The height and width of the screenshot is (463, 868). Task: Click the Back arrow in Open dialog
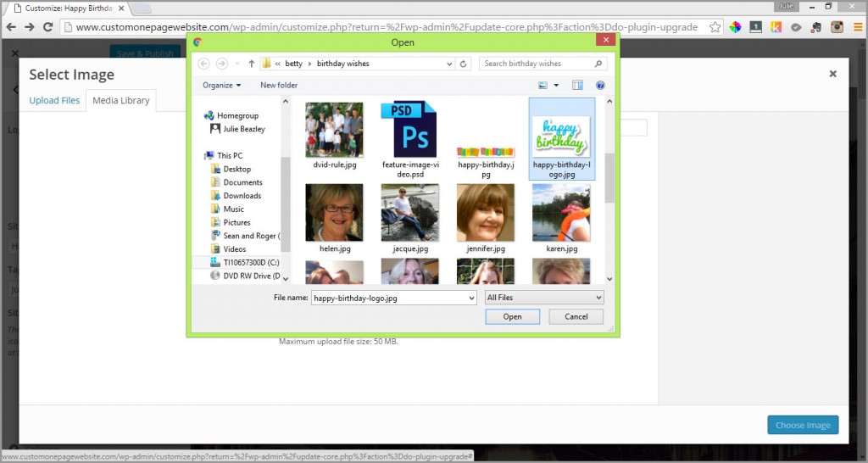203,64
